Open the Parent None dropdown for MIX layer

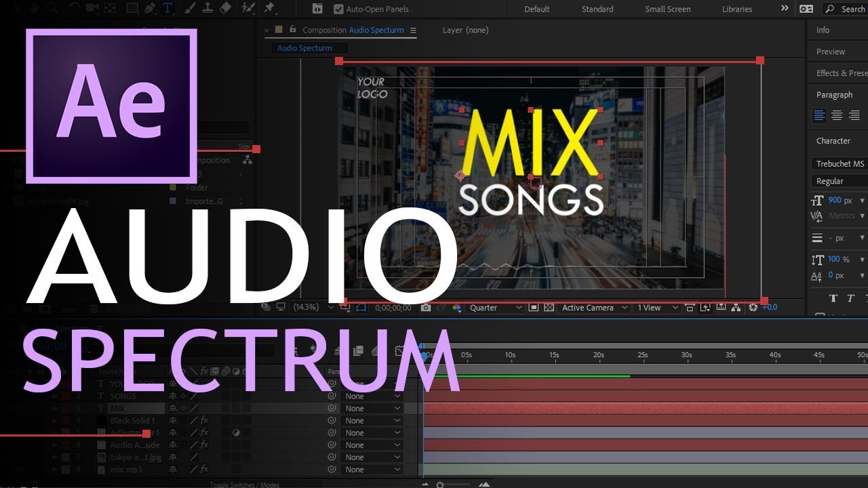(372, 409)
